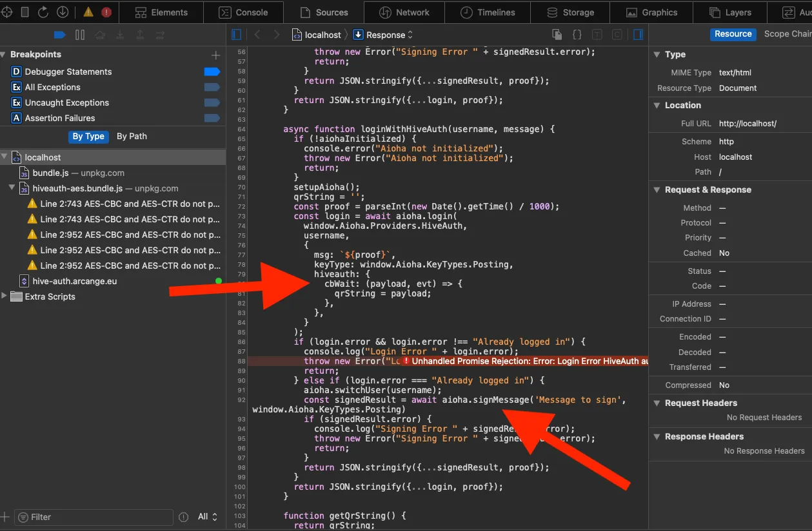Open the All filter dropdown at bottom
Viewport: 812px width, 531px height.
point(208,517)
